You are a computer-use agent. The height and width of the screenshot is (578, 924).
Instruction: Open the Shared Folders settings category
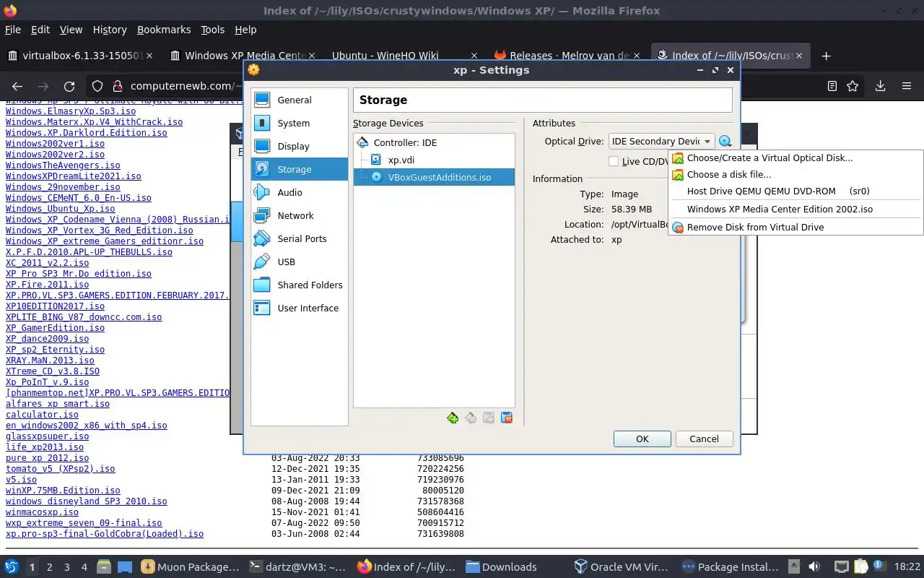point(300,285)
